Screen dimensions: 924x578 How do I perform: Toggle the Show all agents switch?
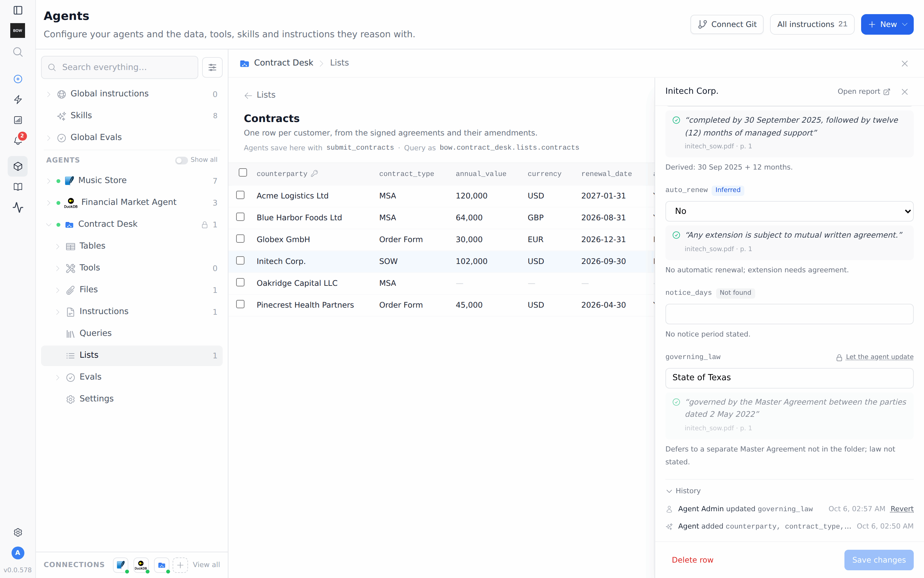[x=181, y=160]
